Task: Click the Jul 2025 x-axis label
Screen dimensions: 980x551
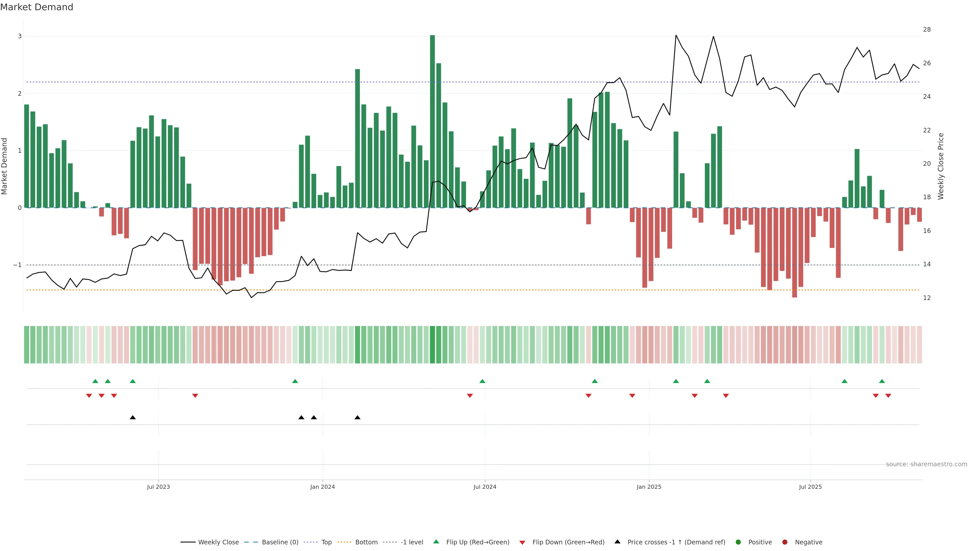Action: coord(810,487)
